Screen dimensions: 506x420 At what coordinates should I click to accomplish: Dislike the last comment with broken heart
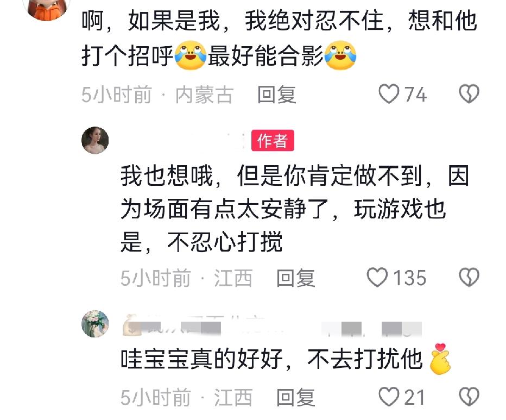click(x=469, y=397)
